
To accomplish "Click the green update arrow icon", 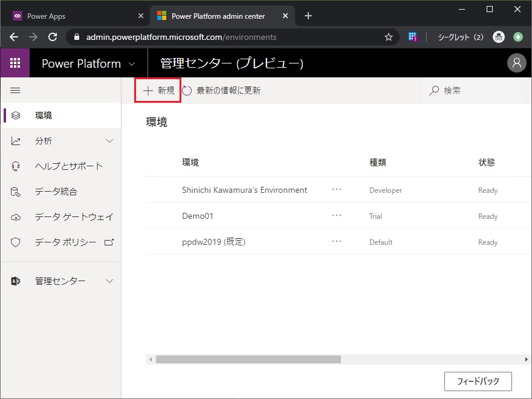I will coord(517,37).
